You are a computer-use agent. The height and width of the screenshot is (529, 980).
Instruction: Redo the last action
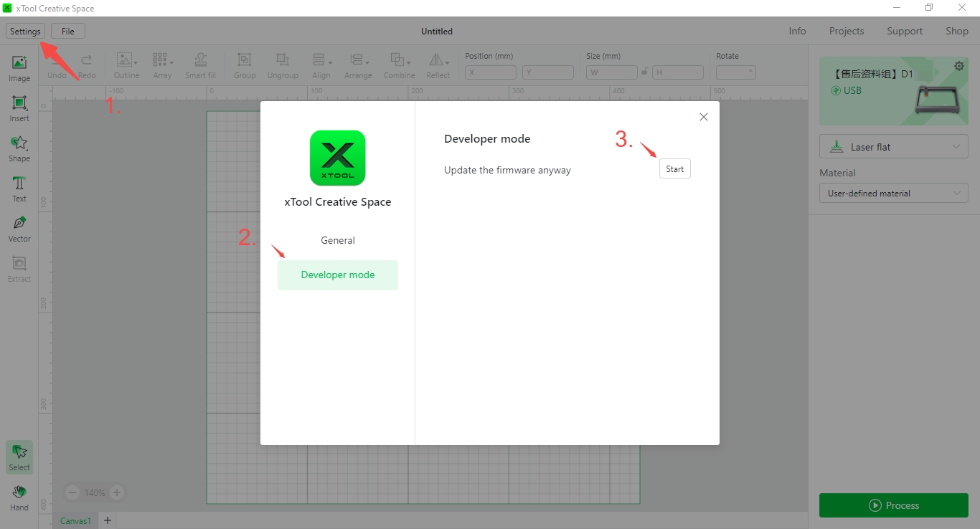coord(87,66)
